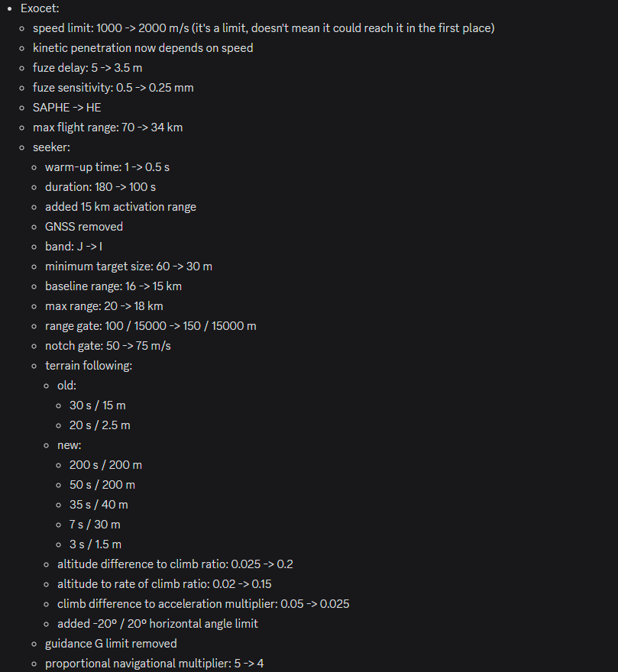This screenshot has height=672, width=618.
Task: Click the band: J -> I line
Action: [x=74, y=247]
